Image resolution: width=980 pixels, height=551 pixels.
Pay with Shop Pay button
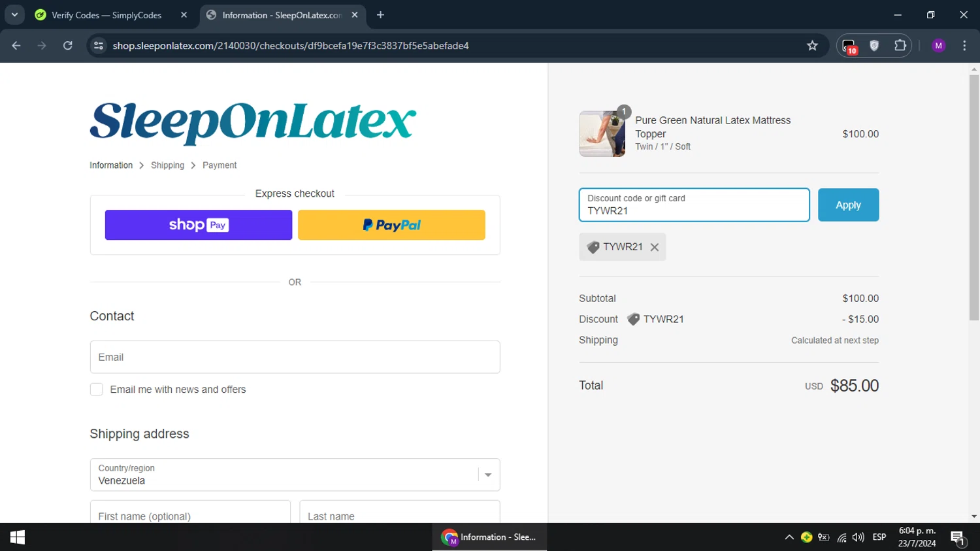click(x=199, y=225)
